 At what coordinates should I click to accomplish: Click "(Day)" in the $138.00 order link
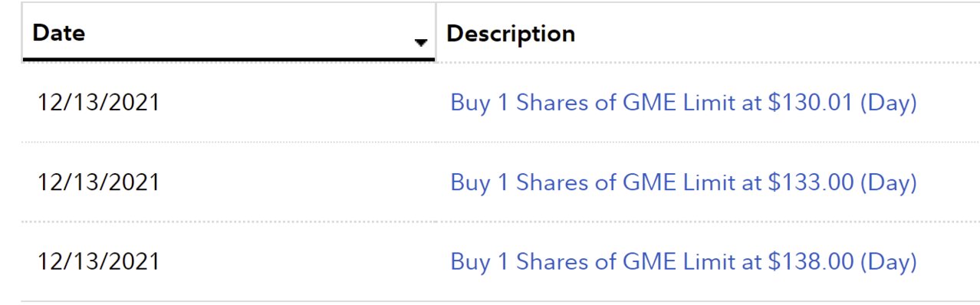(x=889, y=262)
